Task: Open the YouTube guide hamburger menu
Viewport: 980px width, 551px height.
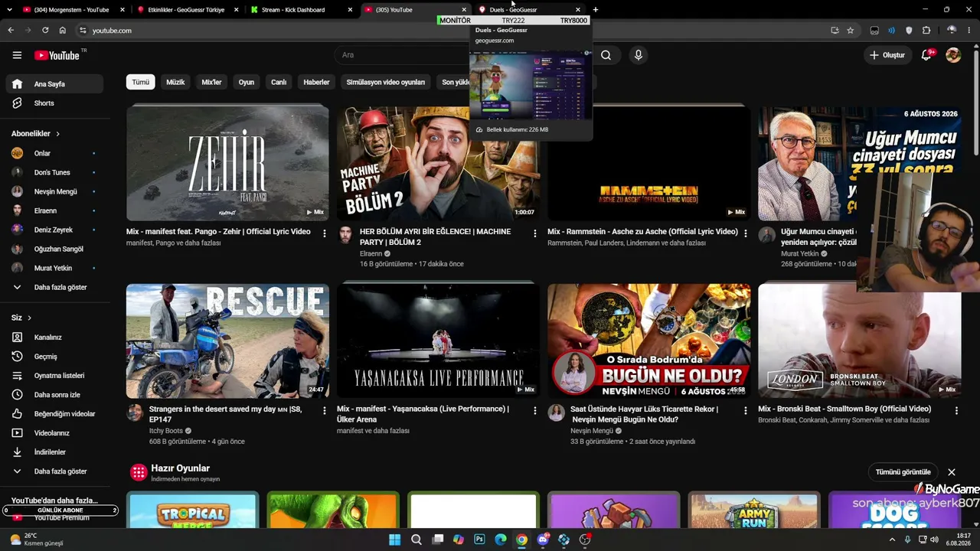Action: [x=17, y=55]
